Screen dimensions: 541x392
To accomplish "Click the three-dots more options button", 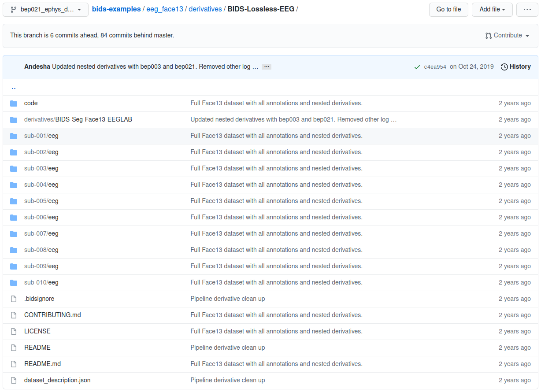I will (527, 9).
